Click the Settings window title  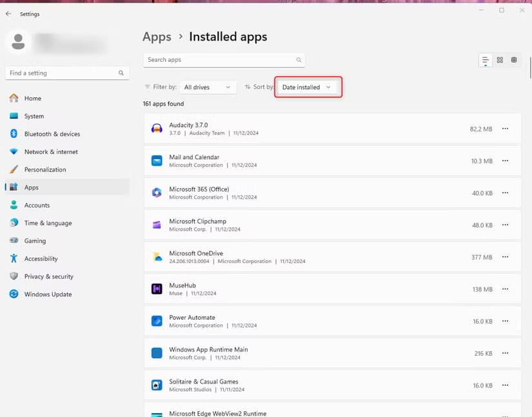coord(30,14)
